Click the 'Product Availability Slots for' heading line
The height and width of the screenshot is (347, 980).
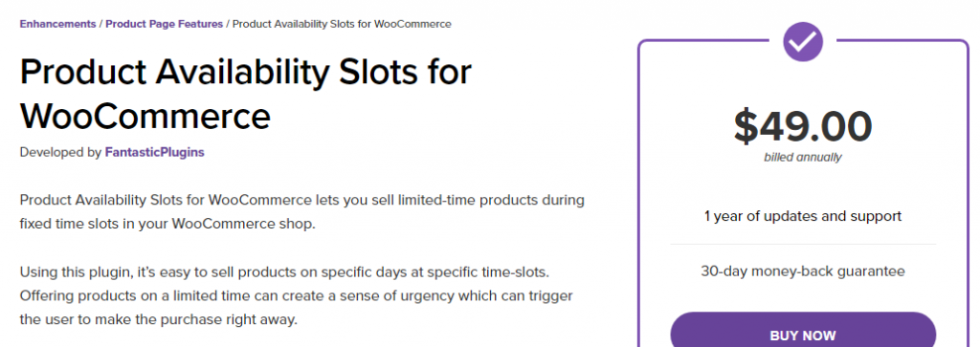click(246, 73)
